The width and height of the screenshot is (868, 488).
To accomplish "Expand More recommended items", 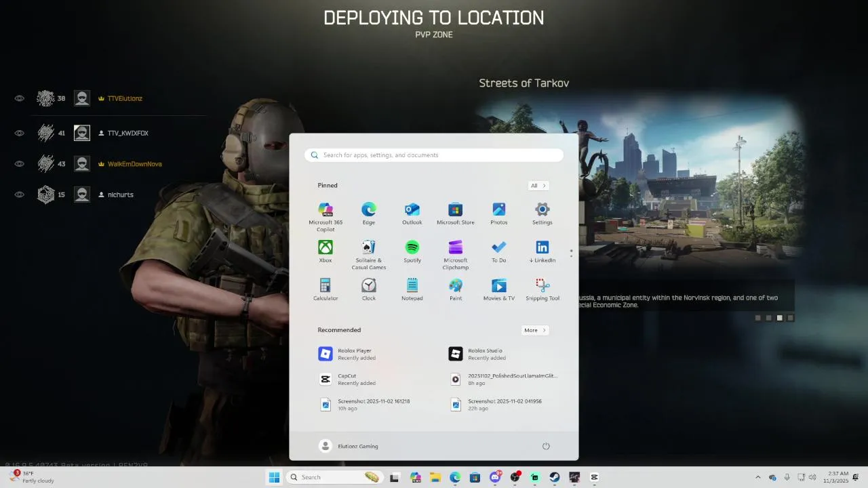I will coord(535,330).
